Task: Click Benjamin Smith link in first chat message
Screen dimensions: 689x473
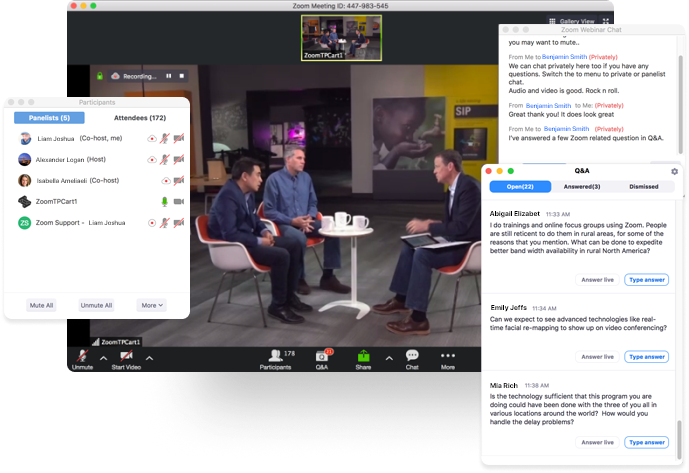Action: pos(564,57)
